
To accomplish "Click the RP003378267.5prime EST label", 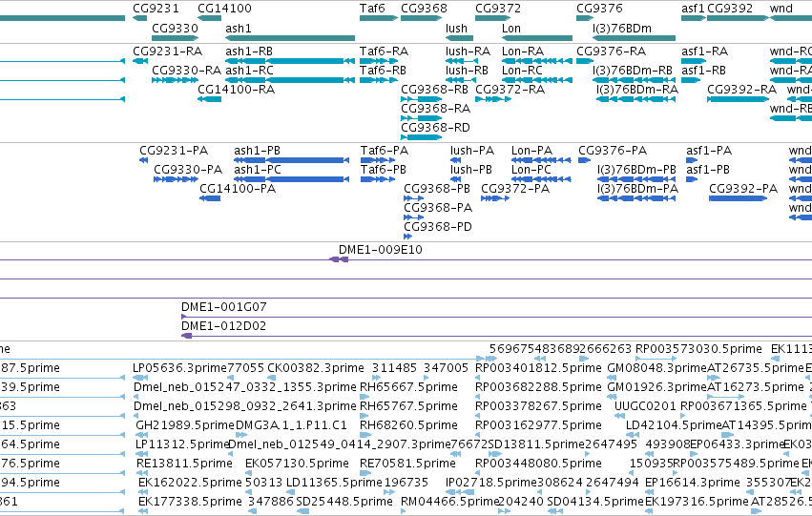I will (x=538, y=406).
